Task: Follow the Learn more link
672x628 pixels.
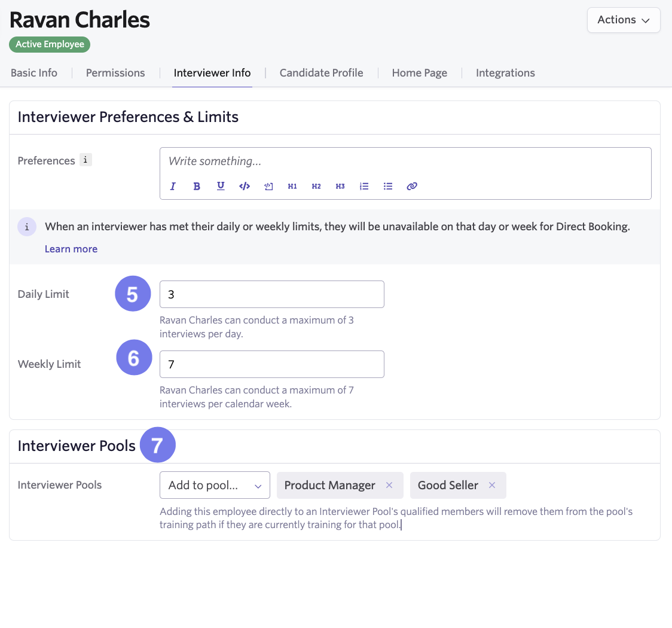Action: click(71, 249)
